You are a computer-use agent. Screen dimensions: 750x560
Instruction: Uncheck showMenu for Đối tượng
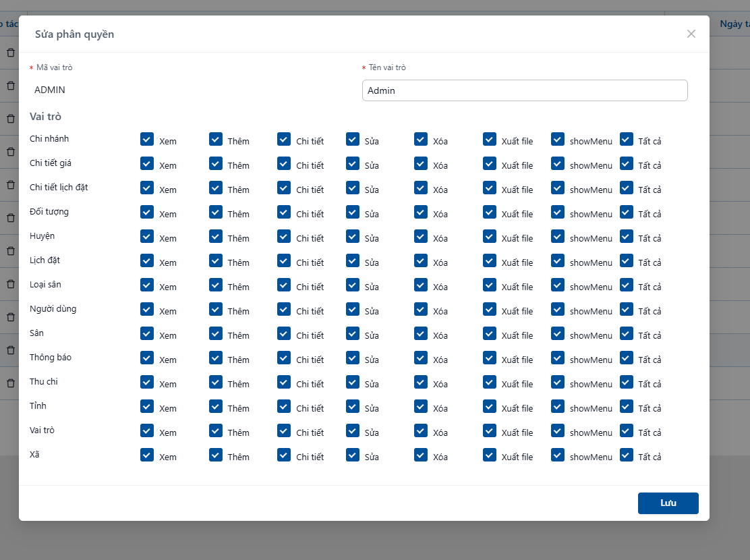557,212
